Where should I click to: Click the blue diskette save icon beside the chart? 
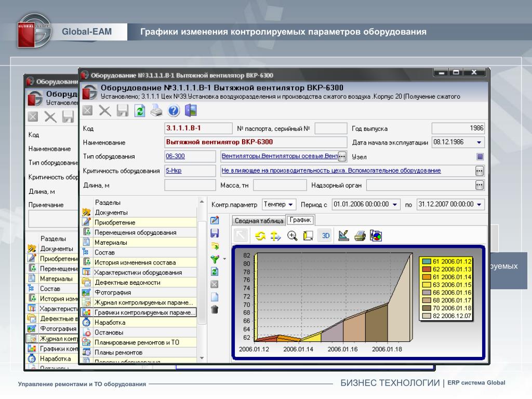pos(215,233)
